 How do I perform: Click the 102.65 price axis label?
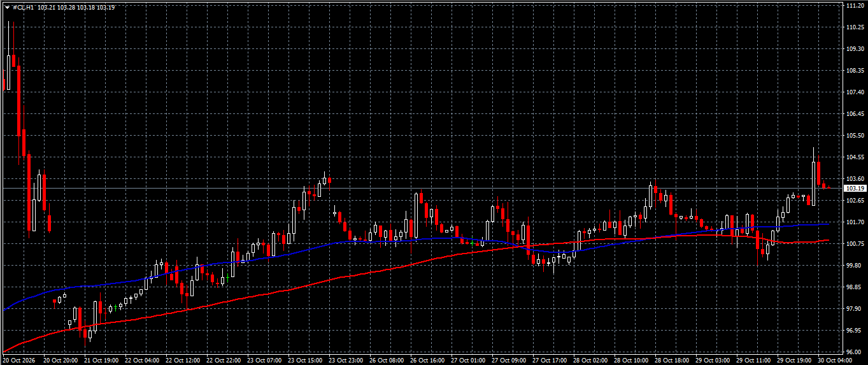point(854,200)
